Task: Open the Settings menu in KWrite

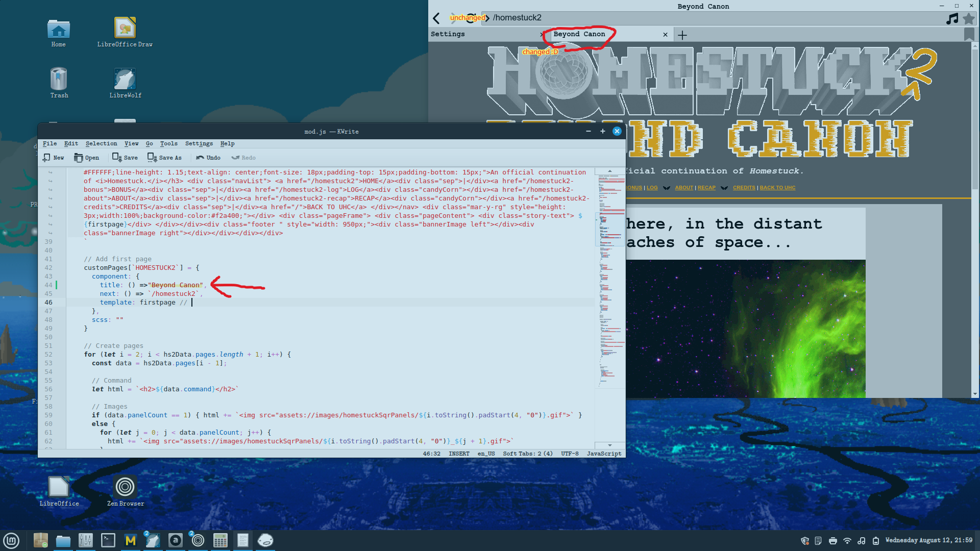Action: [199, 144]
